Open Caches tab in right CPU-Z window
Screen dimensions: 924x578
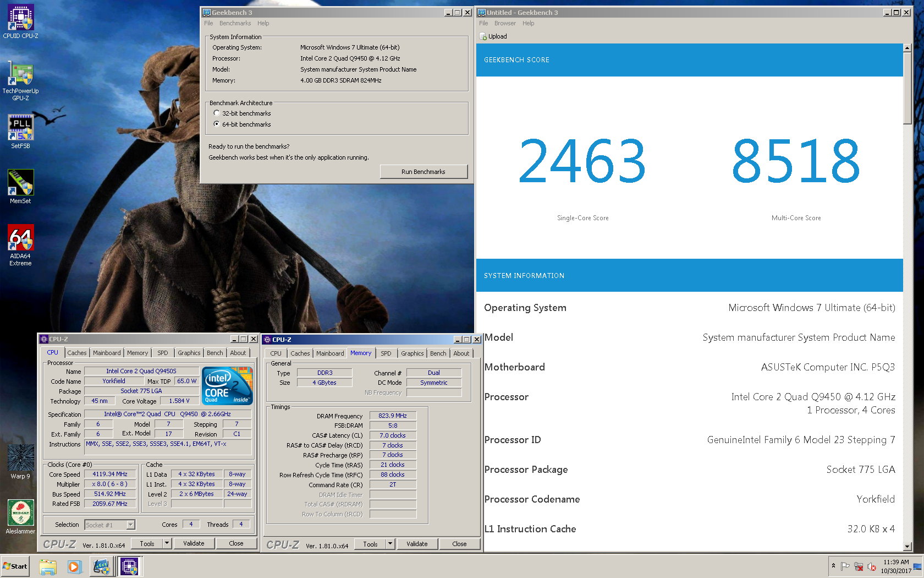point(300,353)
